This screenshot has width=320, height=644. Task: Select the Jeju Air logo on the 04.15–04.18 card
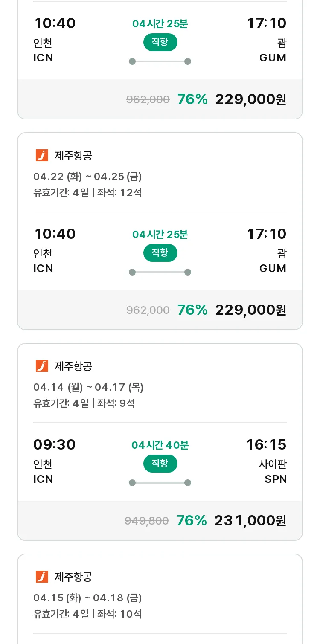click(42, 577)
